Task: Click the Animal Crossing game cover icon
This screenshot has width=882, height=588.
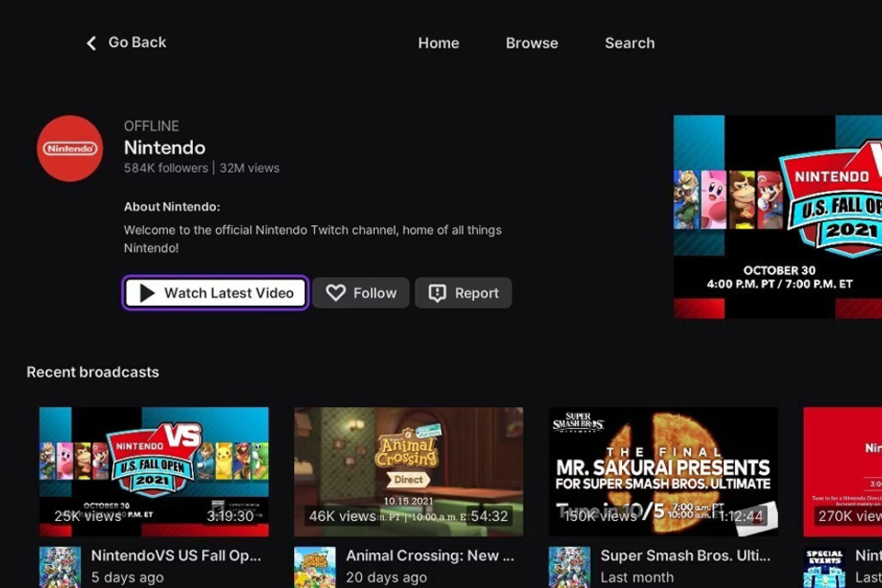Action: 315,567
